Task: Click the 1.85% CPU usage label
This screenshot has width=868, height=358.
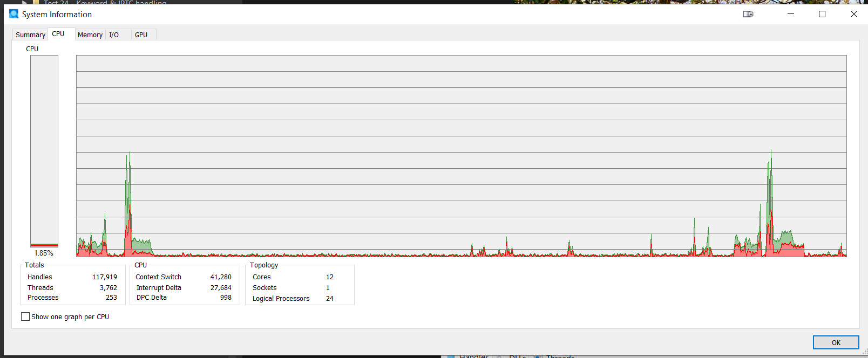Action: 44,253
